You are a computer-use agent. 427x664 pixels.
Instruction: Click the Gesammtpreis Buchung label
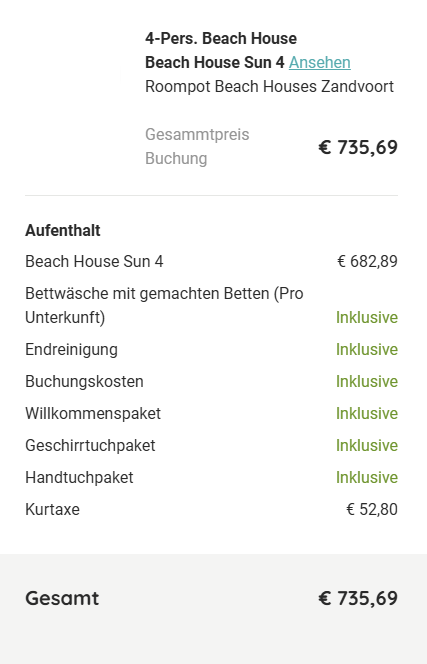197,147
